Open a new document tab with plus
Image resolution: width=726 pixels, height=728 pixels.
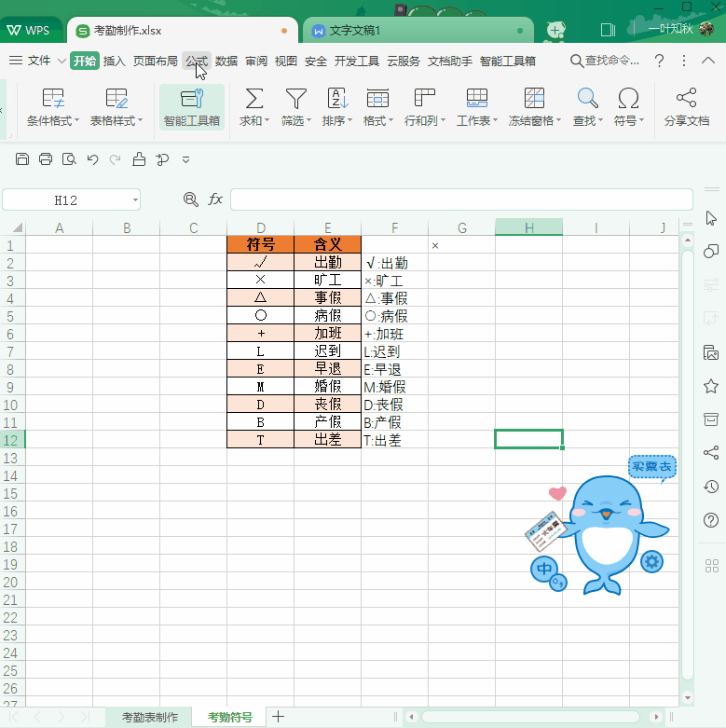(x=555, y=31)
